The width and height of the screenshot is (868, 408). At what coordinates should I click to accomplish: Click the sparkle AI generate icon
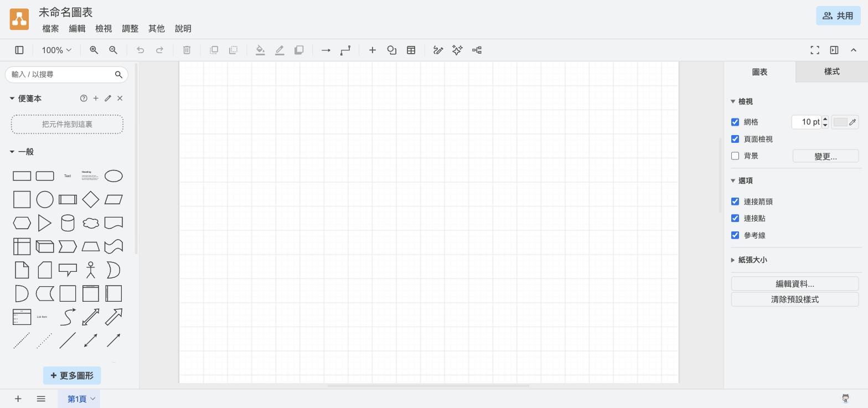tap(457, 50)
